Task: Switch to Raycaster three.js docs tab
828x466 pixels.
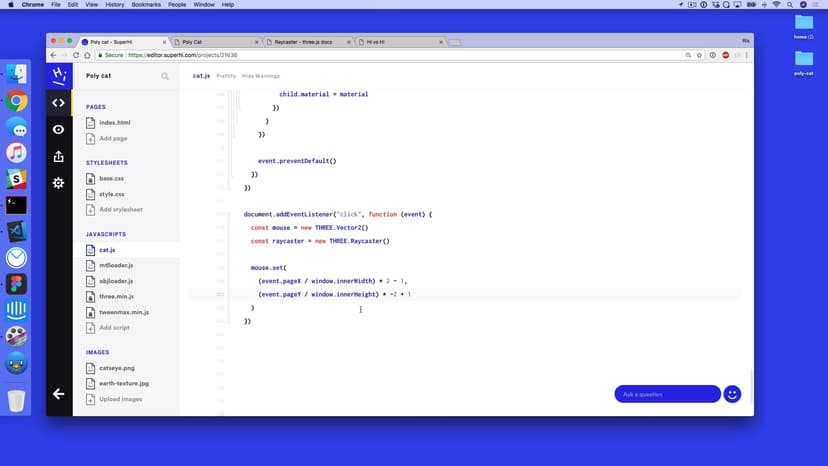Action: coord(310,42)
